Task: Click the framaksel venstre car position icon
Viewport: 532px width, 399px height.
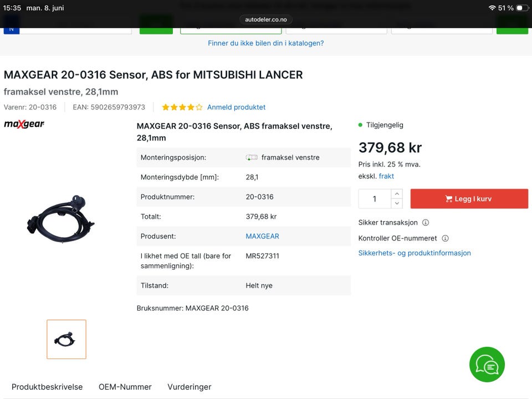Action: pyautogui.click(x=252, y=157)
